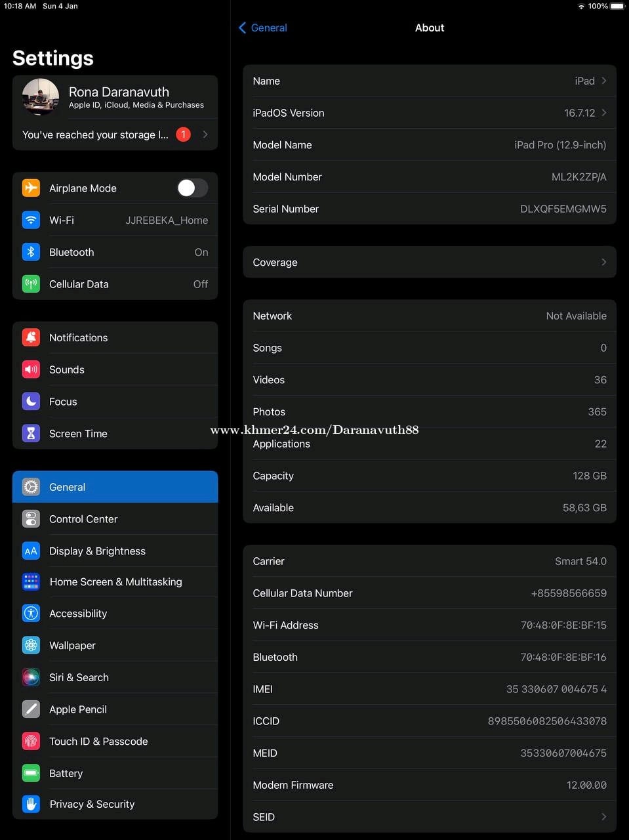Tap the Siri & Search icon
Image resolution: width=629 pixels, height=840 pixels.
31,677
